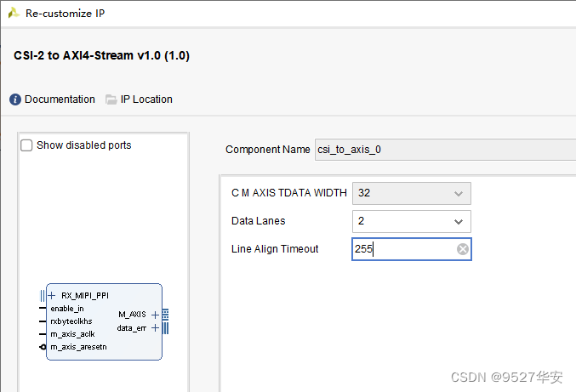Enable Show disabled ports checkbox
576x392 pixels.
click(x=27, y=145)
